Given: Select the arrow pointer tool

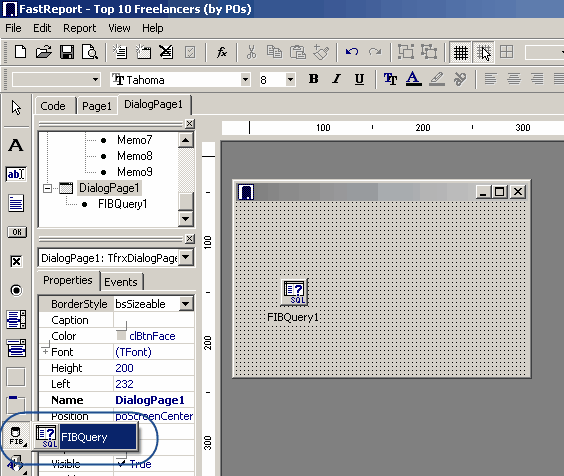Looking at the screenshot, I should point(16,108).
